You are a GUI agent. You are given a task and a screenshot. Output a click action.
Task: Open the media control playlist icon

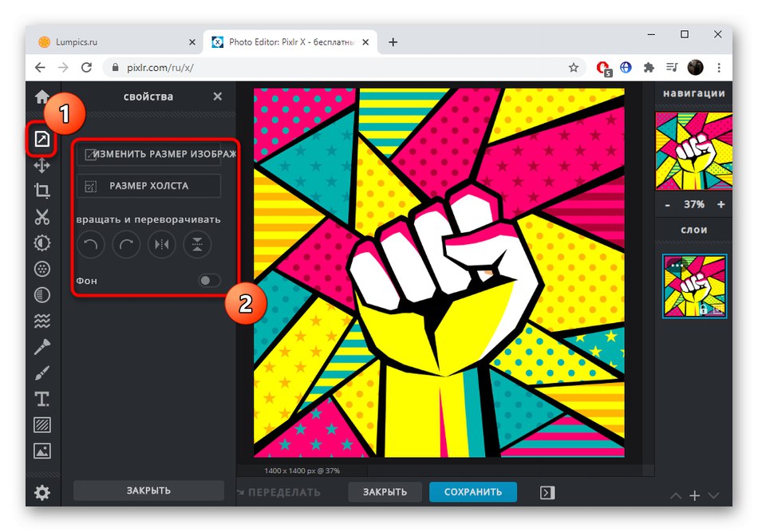click(x=672, y=68)
